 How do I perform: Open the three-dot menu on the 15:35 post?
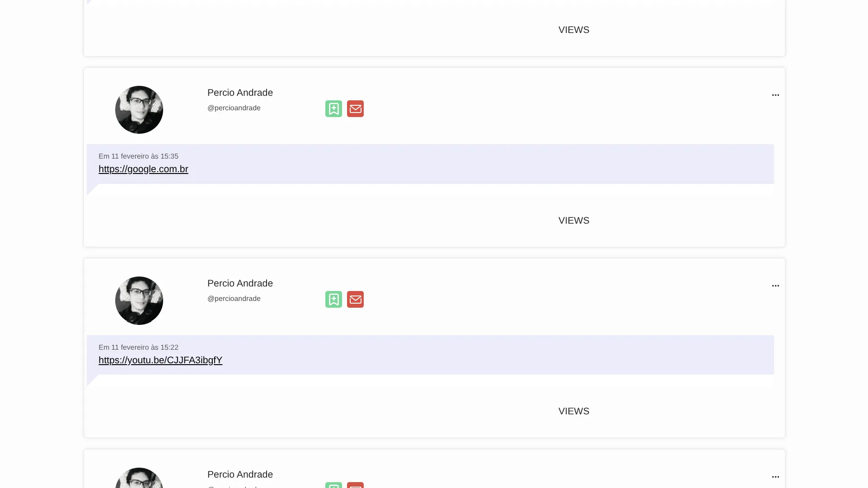[x=775, y=95]
